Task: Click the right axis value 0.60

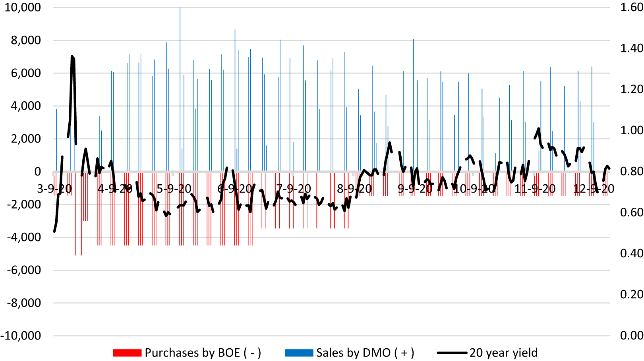Action: 632,212
